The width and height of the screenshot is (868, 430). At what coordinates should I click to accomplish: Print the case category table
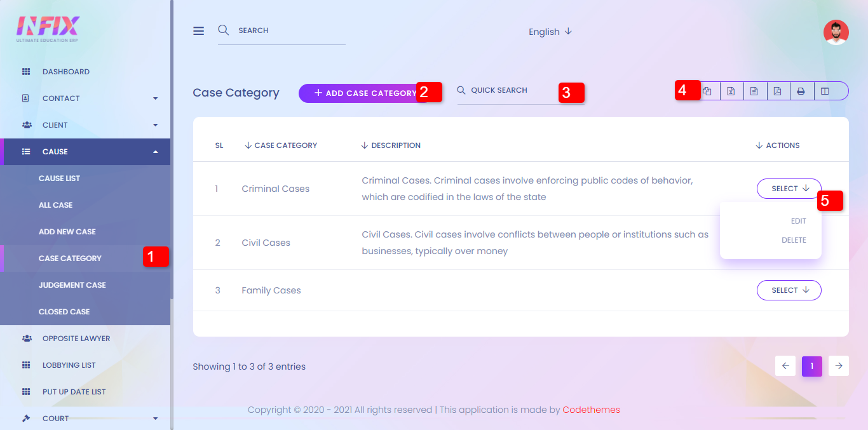point(801,91)
